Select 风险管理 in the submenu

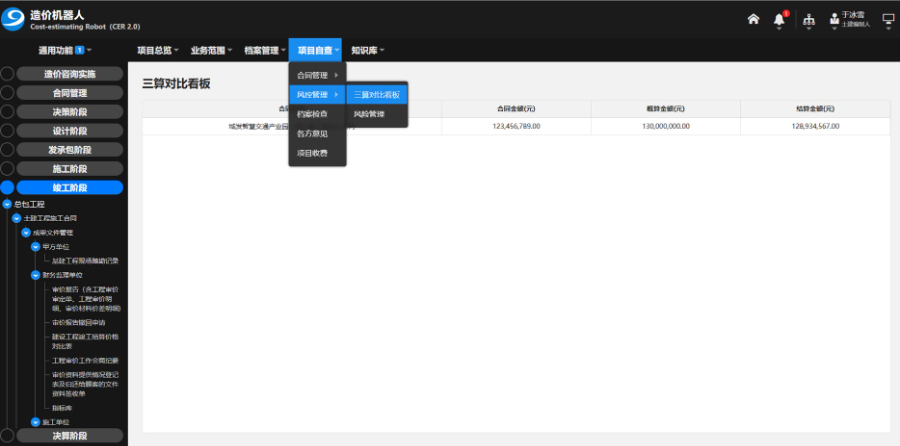pyautogui.click(x=369, y=114)
